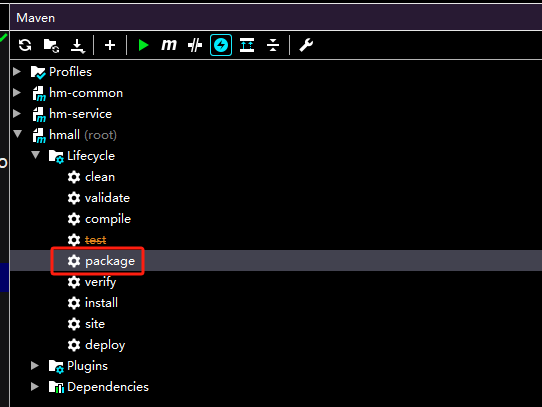Add Maven projects with plus icon
The width and height of the screenshot is (542, 407).
110,45
